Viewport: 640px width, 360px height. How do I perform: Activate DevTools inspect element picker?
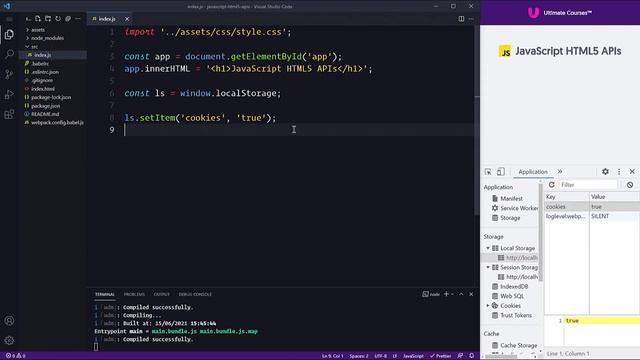pos(488,172)
